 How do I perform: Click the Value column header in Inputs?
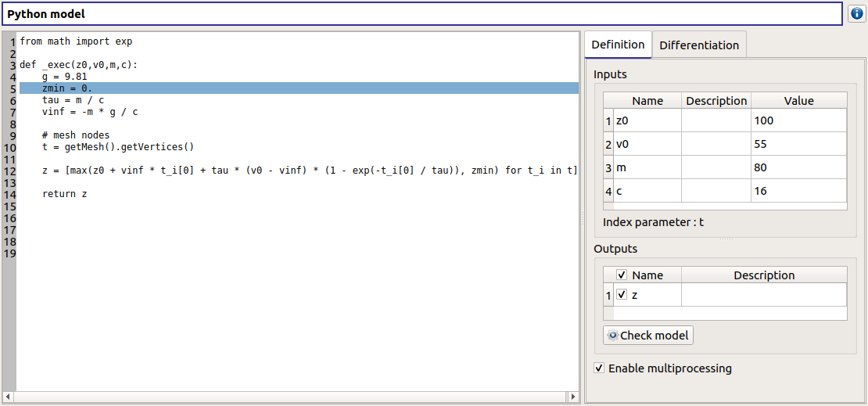798,100
